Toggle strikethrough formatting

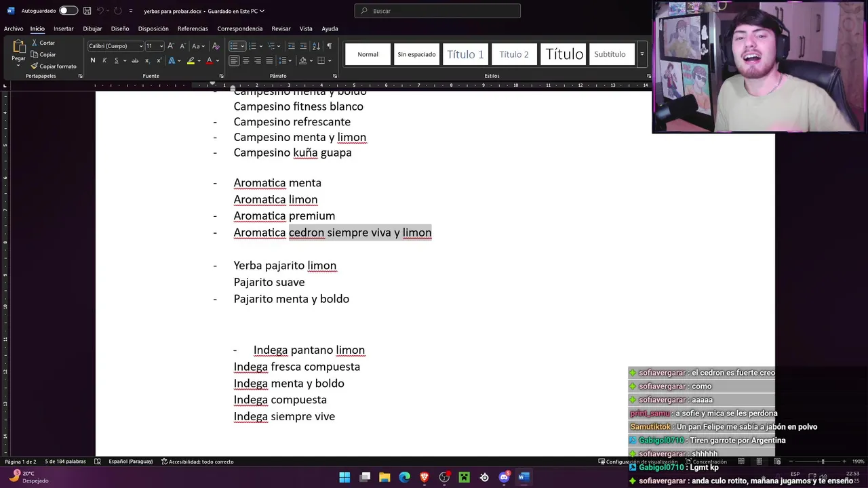(x=135, y=60)
